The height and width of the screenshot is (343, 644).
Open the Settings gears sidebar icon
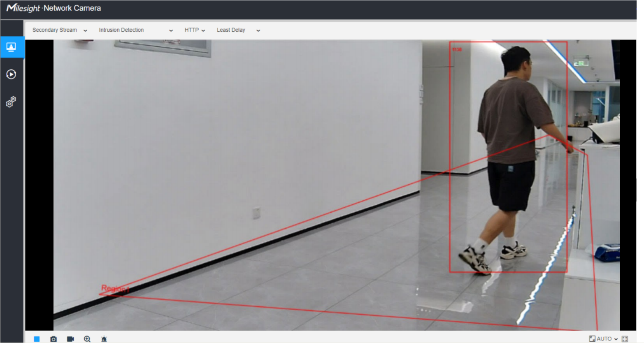click(x=11, y=102)
